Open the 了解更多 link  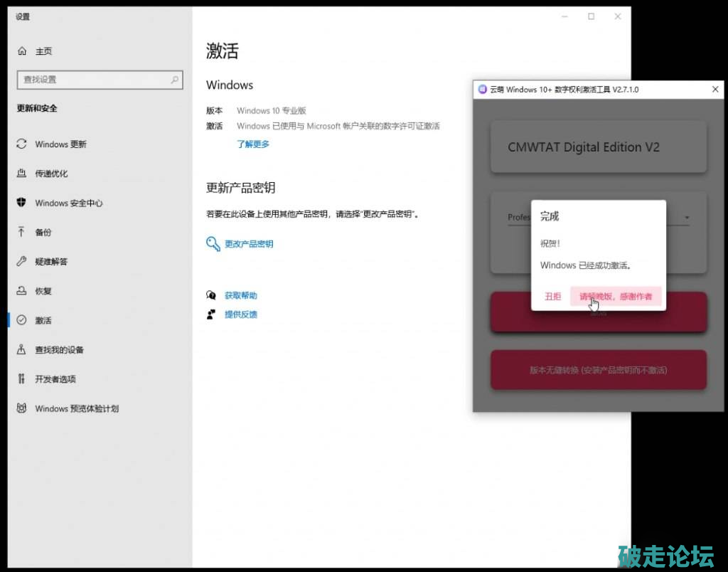pyautogui.click(x=253, y=144)
